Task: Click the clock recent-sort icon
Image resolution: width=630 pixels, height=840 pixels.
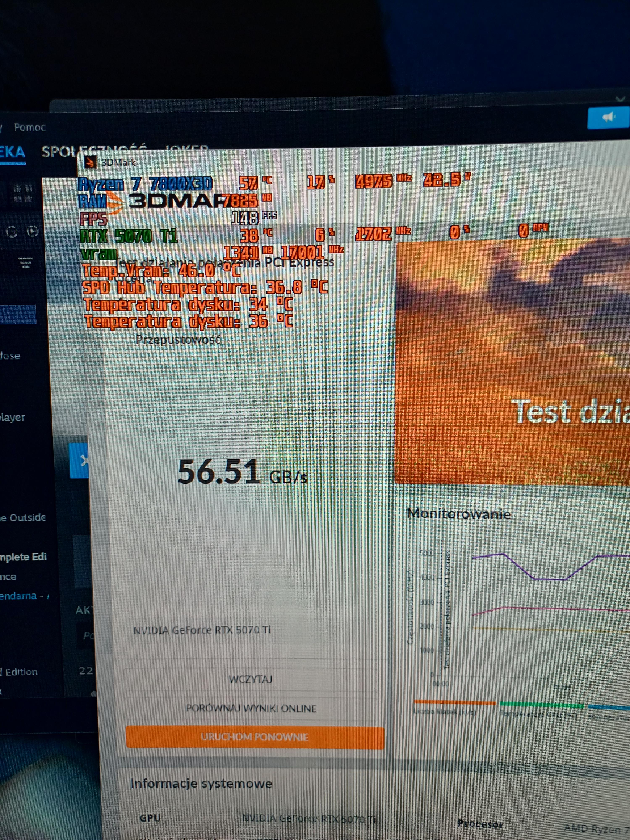Action: click(x=12, y=232)
